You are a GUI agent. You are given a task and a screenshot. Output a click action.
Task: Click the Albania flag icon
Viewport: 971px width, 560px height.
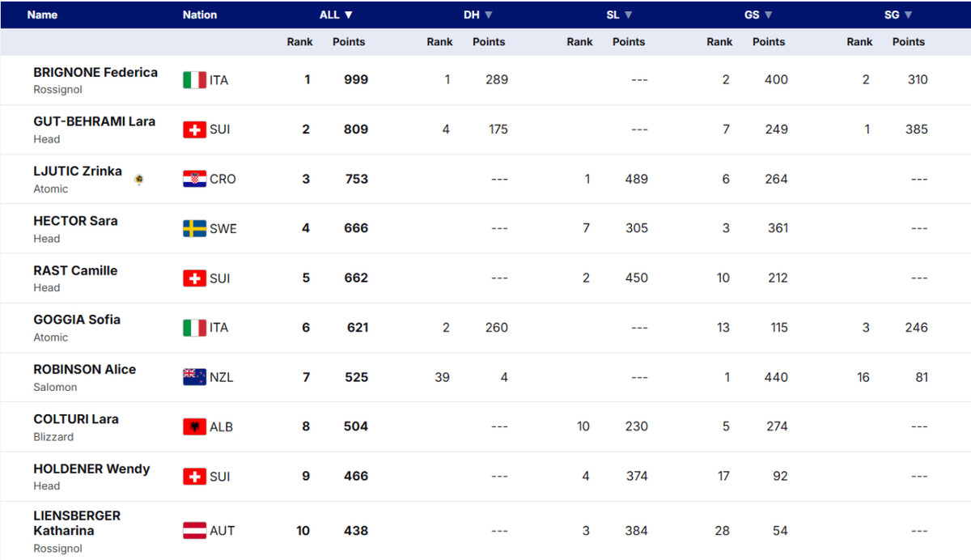click(x=194, y=426)
